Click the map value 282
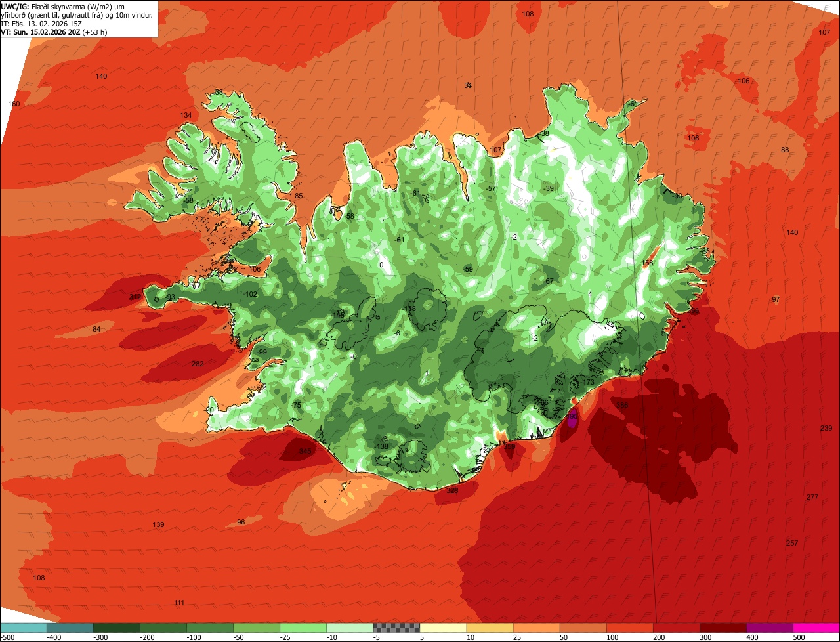The image size is (840, 642). [x=198, y=364]
